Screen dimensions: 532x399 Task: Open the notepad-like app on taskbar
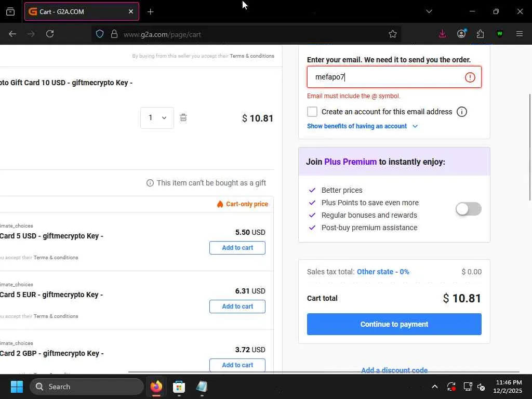[x=202, y=387]
